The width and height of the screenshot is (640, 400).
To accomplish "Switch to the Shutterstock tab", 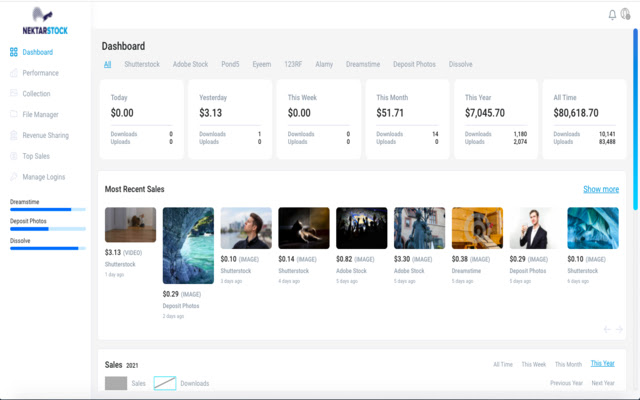I will point(142,64).
